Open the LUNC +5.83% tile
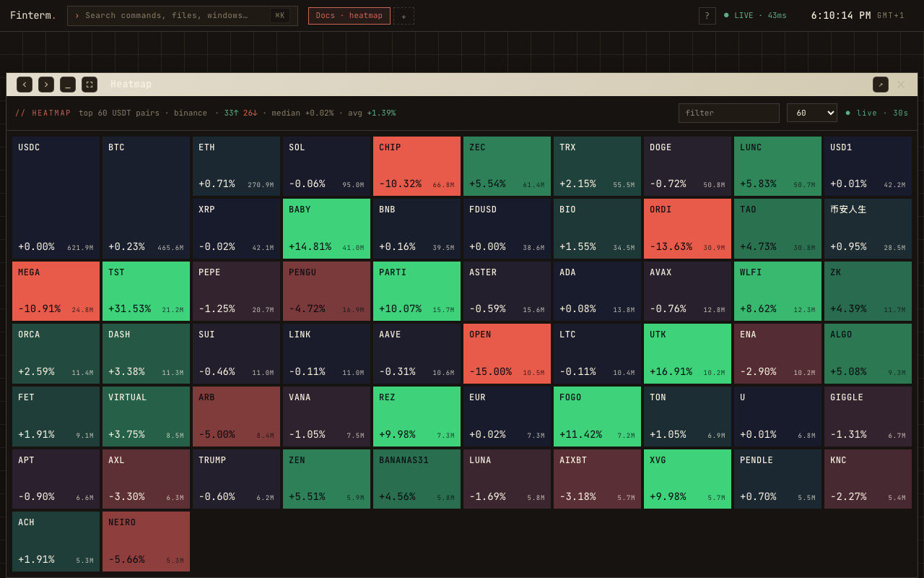 point(777,166)
